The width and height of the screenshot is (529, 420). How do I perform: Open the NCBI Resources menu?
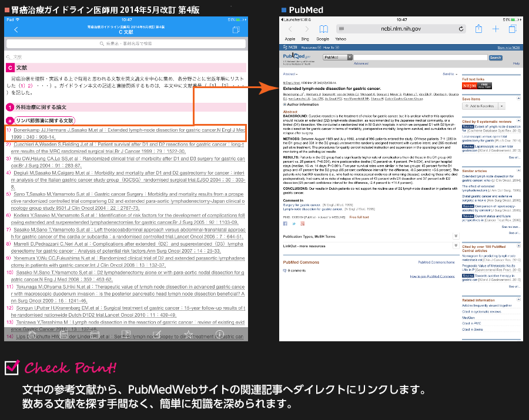[x=311, y=48]
